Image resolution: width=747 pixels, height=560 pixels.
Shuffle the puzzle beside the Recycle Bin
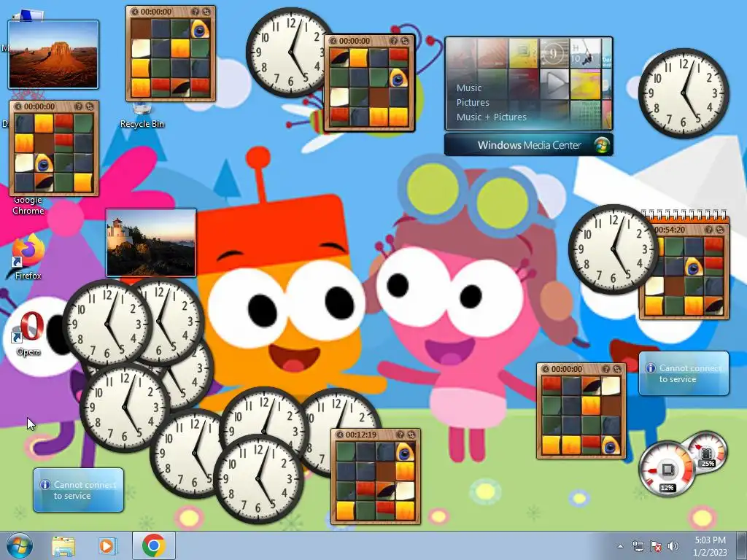pyautogui.click(x=206, y=12)
